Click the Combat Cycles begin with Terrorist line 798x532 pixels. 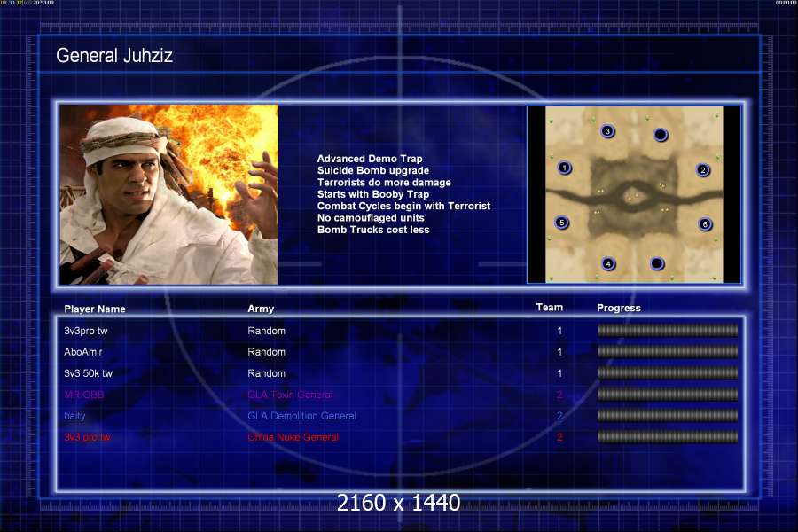click(403, 206)
